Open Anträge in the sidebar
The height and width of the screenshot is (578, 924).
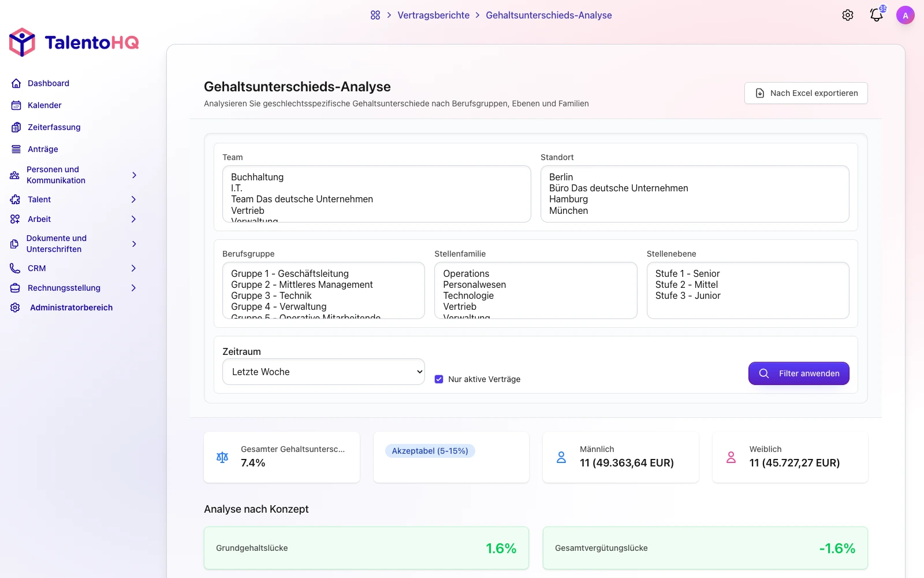click(x=43, y=149)
